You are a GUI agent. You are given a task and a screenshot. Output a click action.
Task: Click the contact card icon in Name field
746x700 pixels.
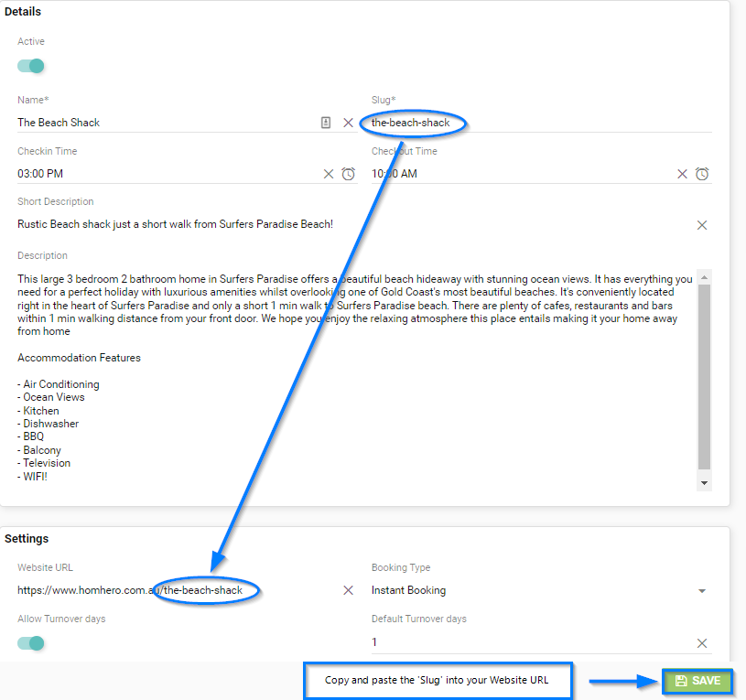tap(326, 123)
